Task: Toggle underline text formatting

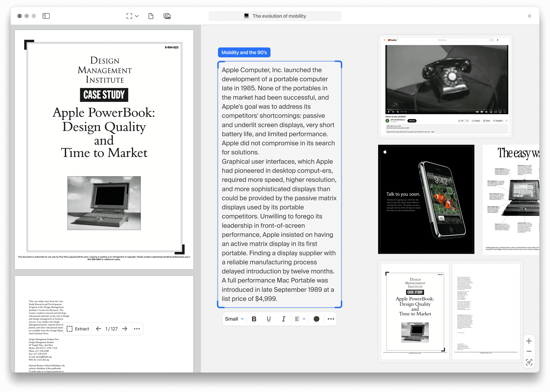Action: tap(269, 319)
